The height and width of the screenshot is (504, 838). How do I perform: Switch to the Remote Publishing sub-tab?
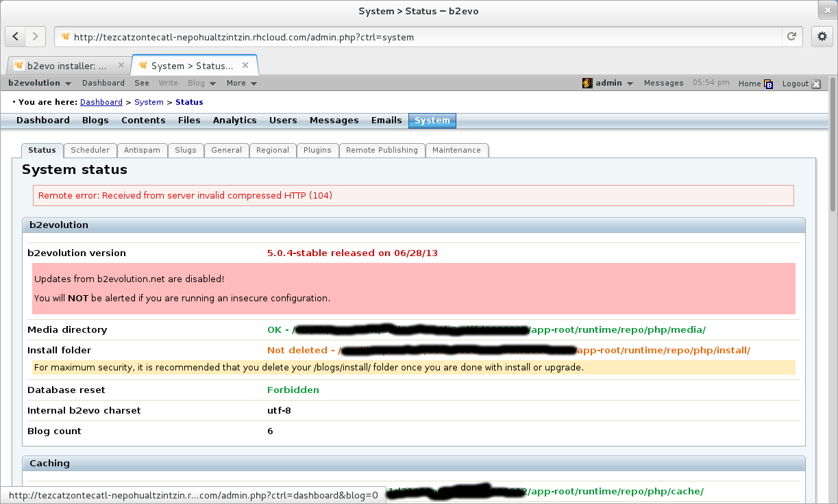[x=382, y=150]
